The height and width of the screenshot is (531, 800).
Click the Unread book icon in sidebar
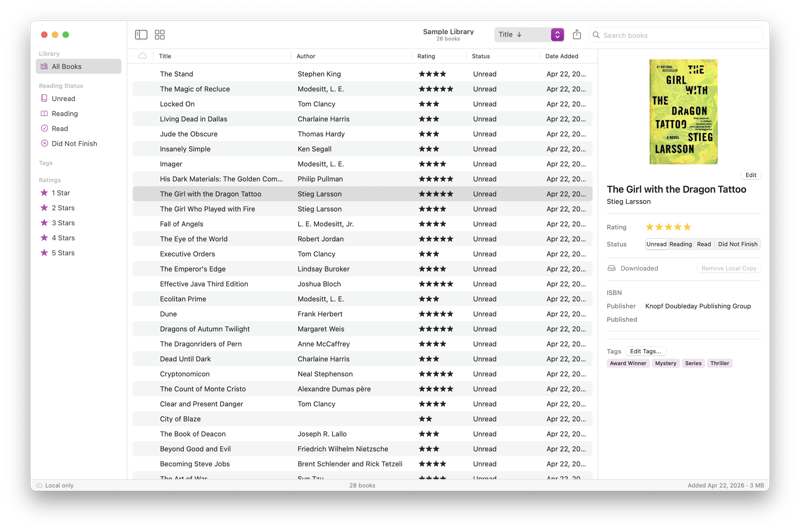pyautogui.click(x=44, y=98)
